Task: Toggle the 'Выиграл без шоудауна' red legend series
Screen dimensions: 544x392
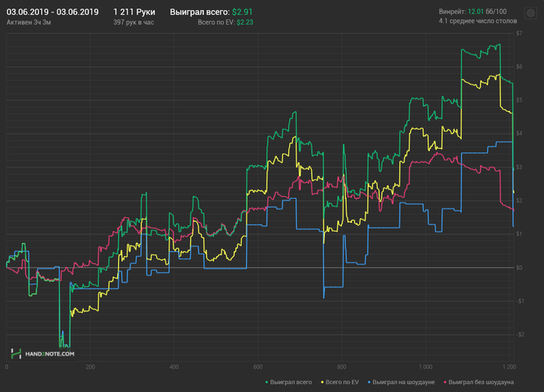Action: point(479,382)
